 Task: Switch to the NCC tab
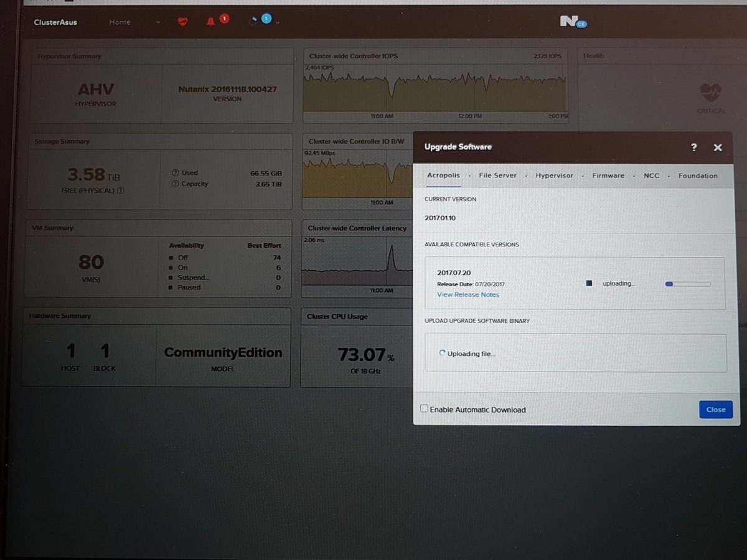[651, 175]
